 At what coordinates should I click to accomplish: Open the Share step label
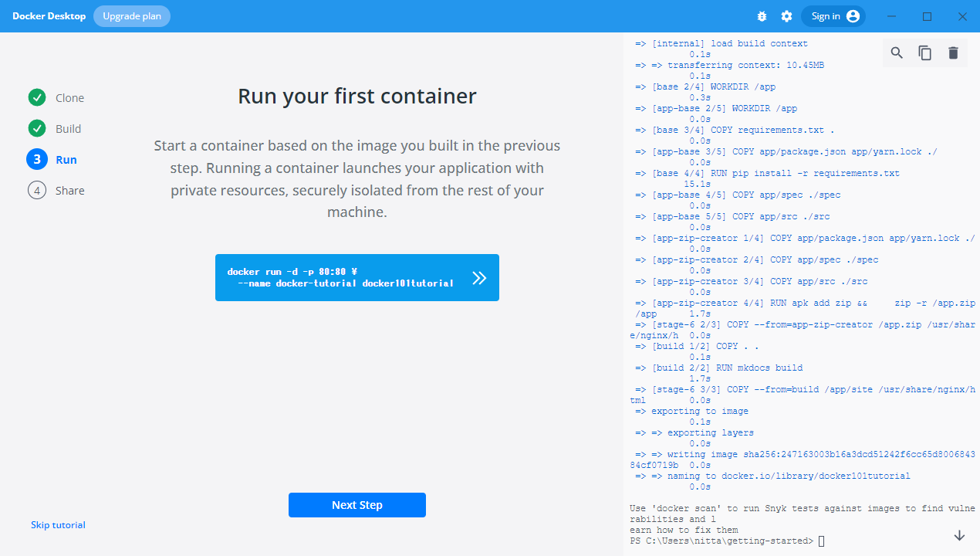tap(69, 191)
